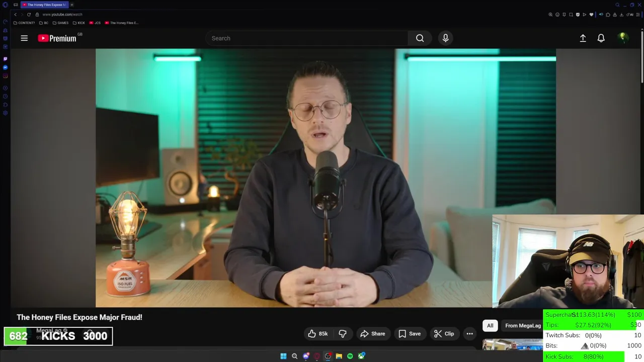Open the BC bookmark folder

coord(44,23)
